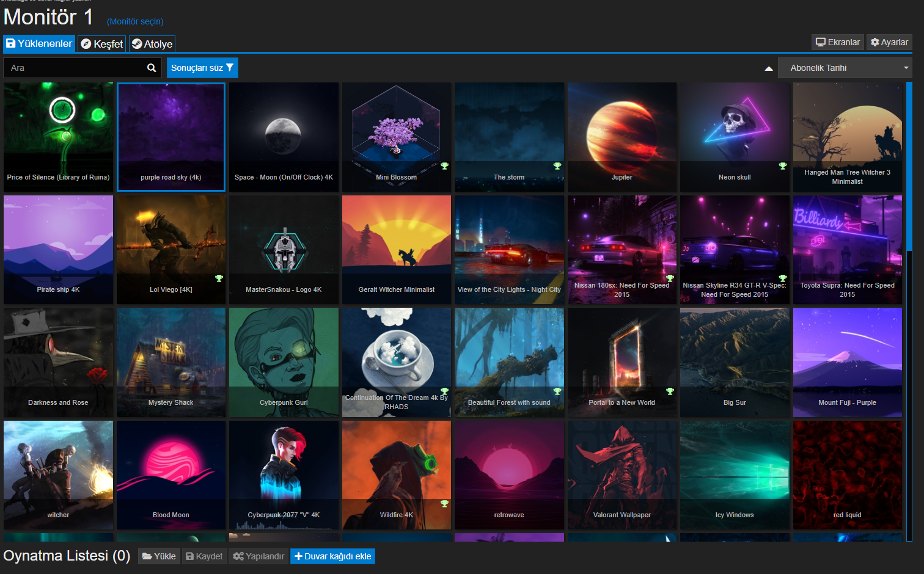Select View of the City Lights wallpaper
Screen dimensions: 924x574
tap(509, 250)
